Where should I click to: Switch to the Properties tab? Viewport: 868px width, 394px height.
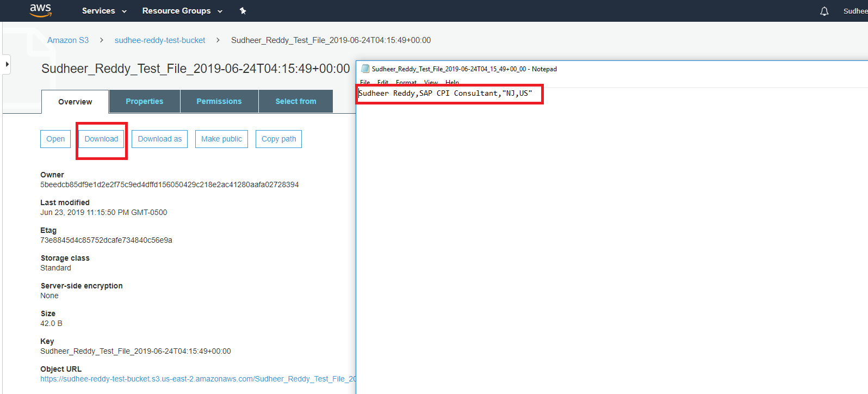145,101
